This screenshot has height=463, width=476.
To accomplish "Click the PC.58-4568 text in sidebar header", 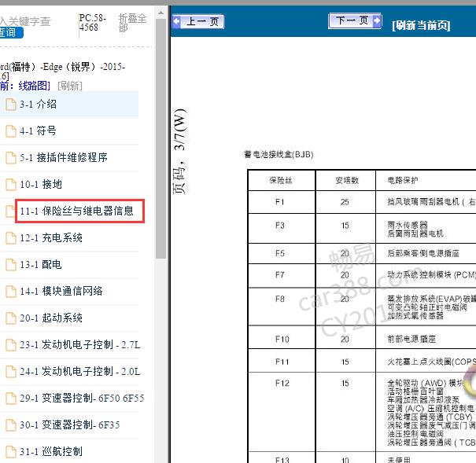I will [93, 23].
